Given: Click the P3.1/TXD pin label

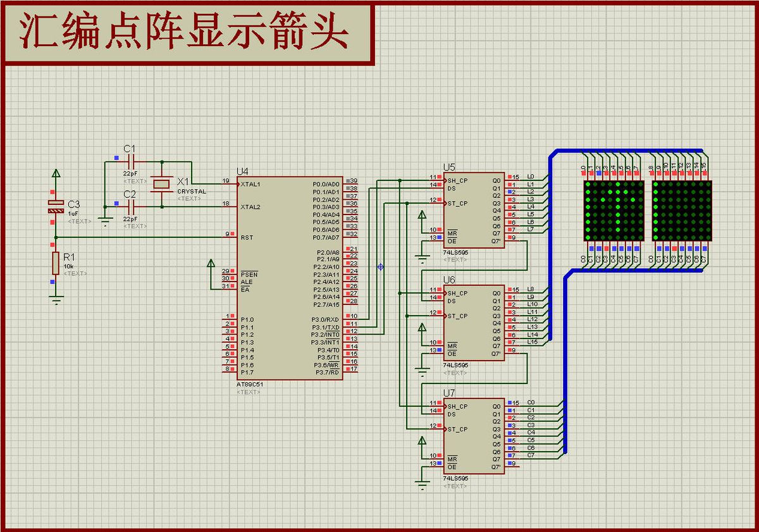Looking at the screenshot, I should pyautogui.click(x=326, y=327).
